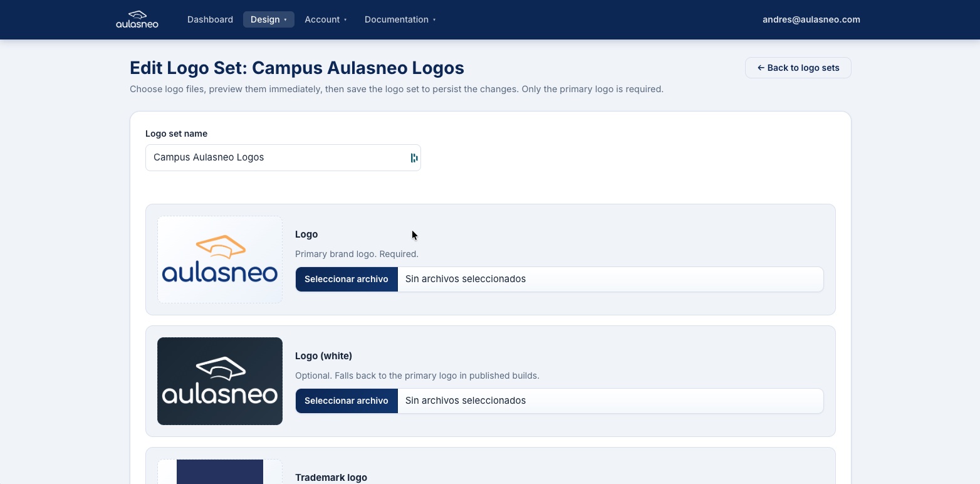
Task: Click 'Sin archivos seleccionados' in primary Logo row
Action: [465, 279]
